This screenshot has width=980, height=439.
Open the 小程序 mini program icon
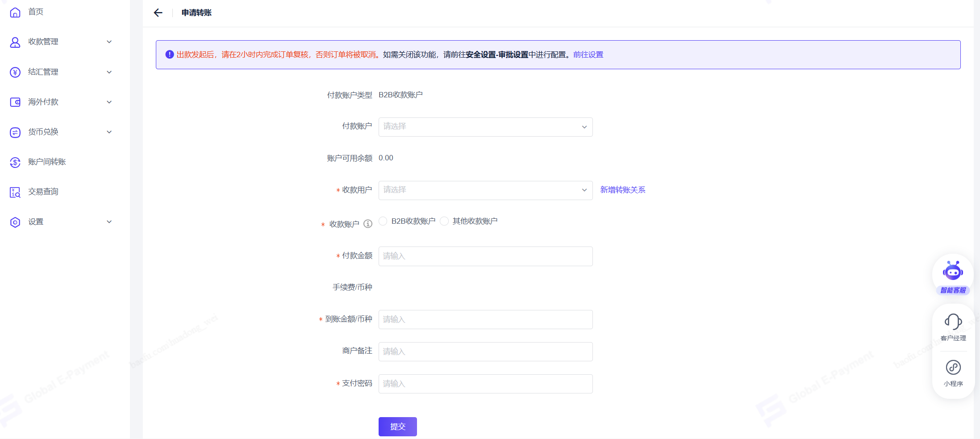[x=953, y=368]
